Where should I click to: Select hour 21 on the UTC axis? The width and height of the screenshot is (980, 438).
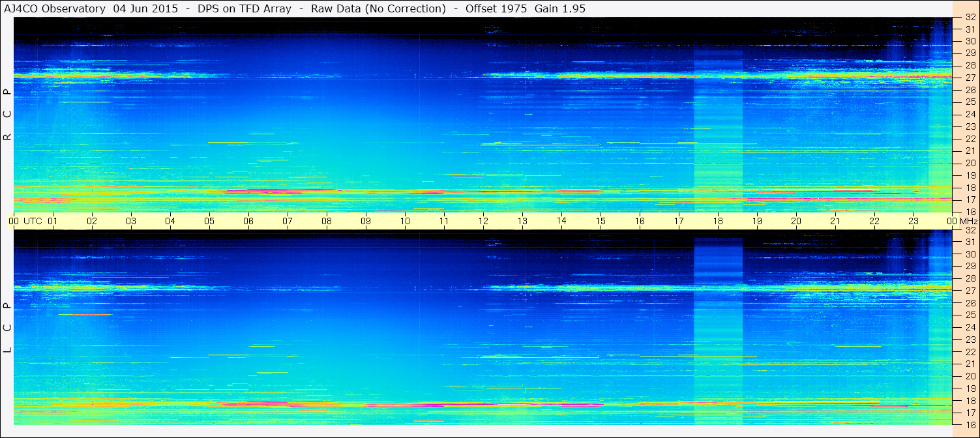point(835,221)
